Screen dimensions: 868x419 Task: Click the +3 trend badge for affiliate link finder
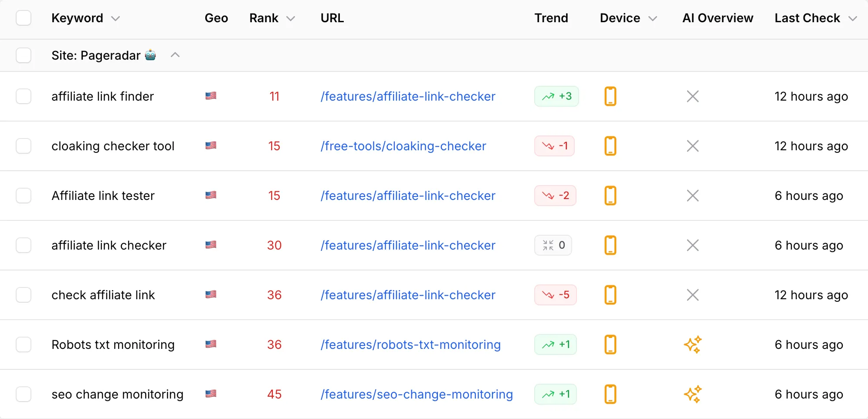(556, 96)
